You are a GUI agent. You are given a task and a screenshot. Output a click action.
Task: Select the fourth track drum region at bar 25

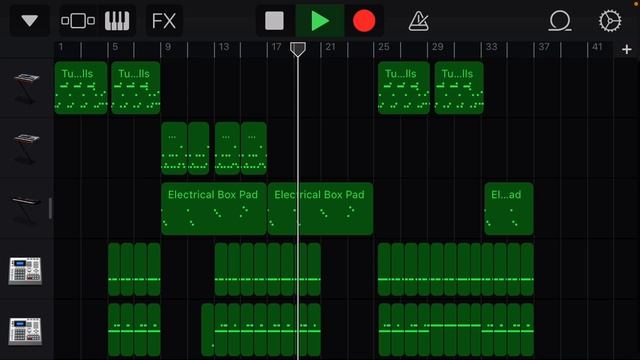coord(384,269)
